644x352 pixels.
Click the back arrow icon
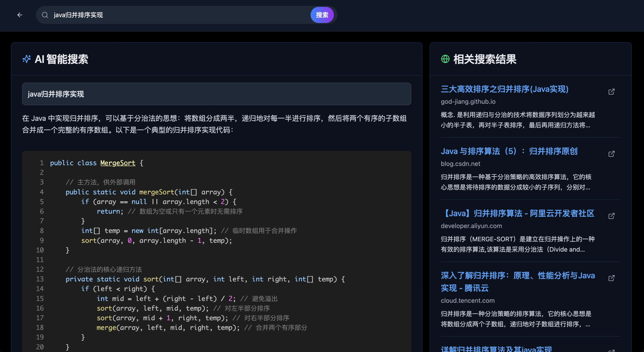20,15
